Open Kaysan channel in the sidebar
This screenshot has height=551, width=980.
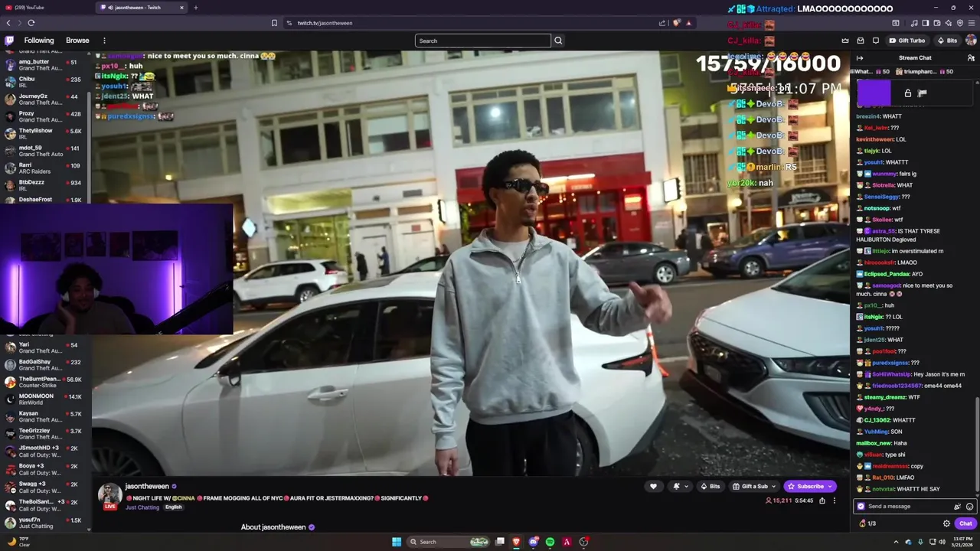tap(46, 416)
